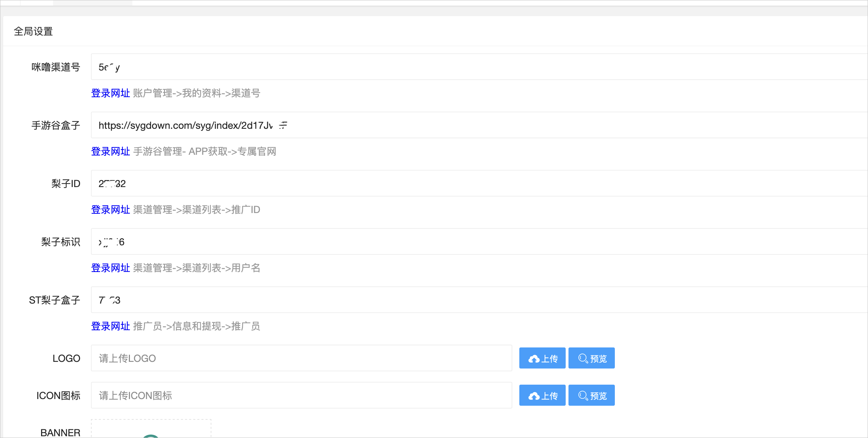This screenshot has height=438, width=868.
Task: Focus the 梨子标识 input field
Action: (479, 241)
